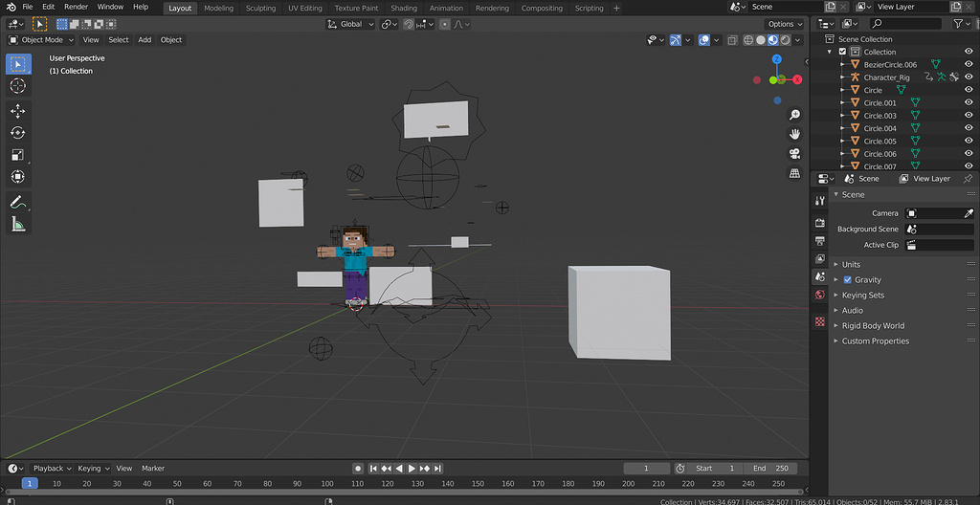Open Tool properties tab
This screenshot has height=505, width=980.
tap(820, 201)
